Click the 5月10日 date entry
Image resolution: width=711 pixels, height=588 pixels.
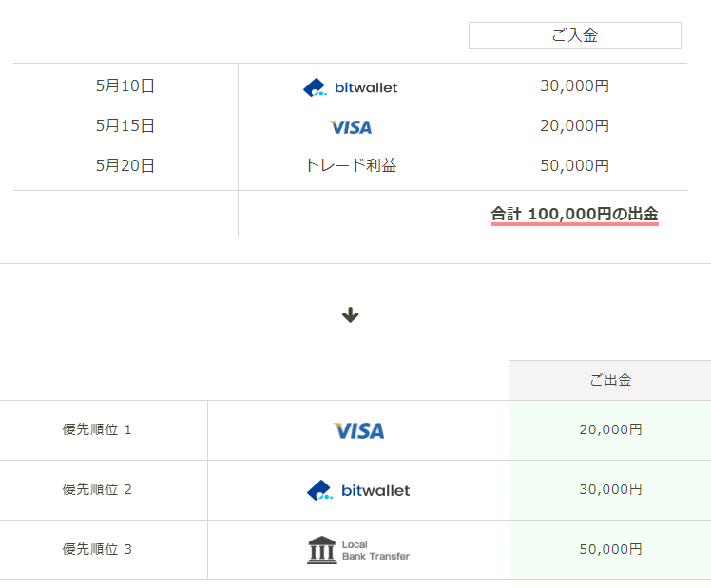pos(125,86)
